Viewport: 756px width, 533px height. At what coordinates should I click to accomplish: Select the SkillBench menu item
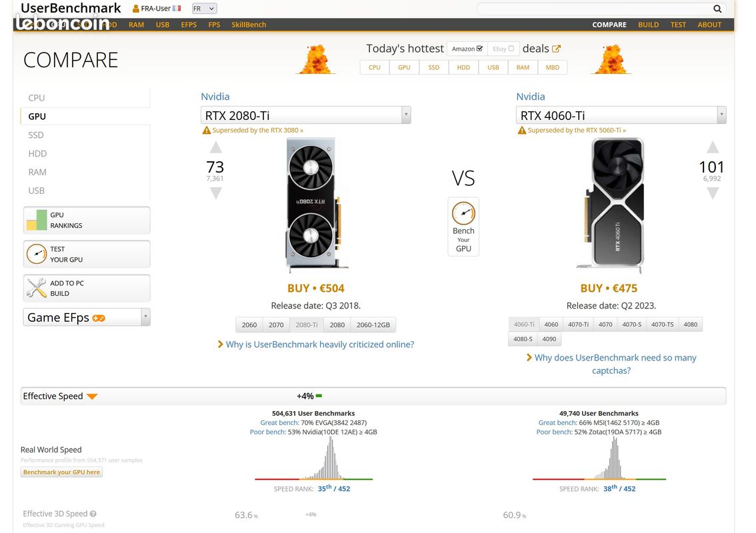249,24
